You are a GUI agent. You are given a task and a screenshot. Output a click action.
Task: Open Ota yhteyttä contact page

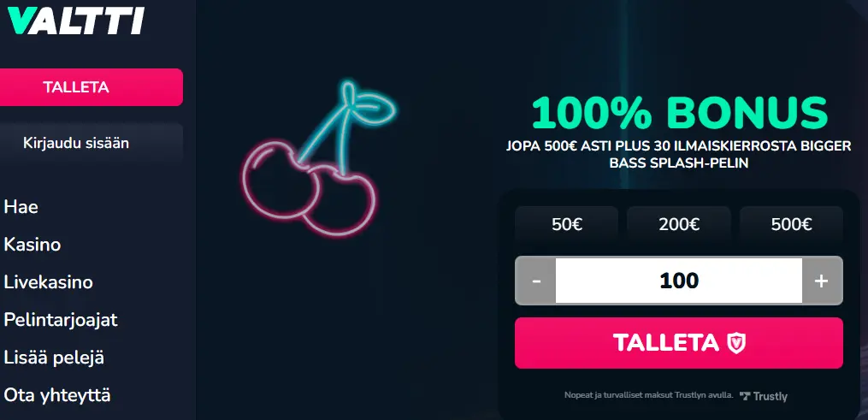click(x=57, y=395)
